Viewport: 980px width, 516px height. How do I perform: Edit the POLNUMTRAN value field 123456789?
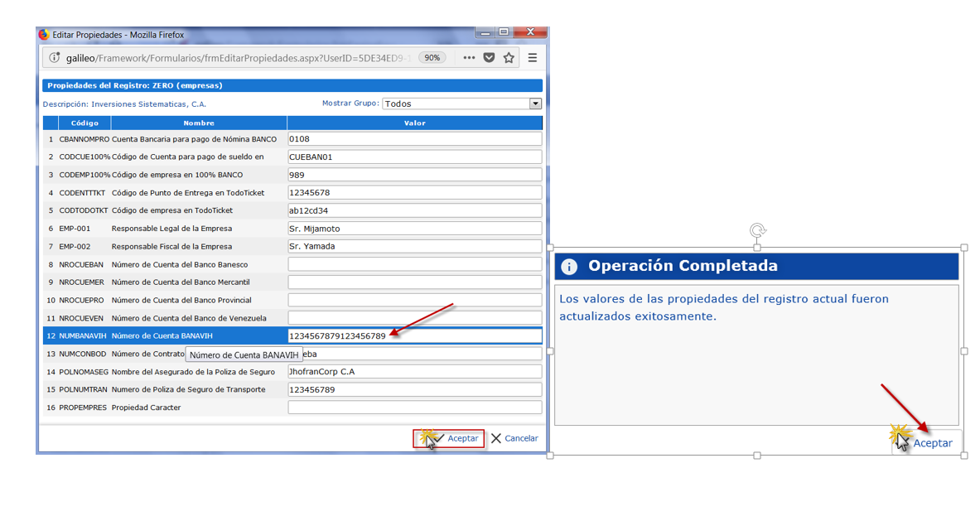coord(414,389)
